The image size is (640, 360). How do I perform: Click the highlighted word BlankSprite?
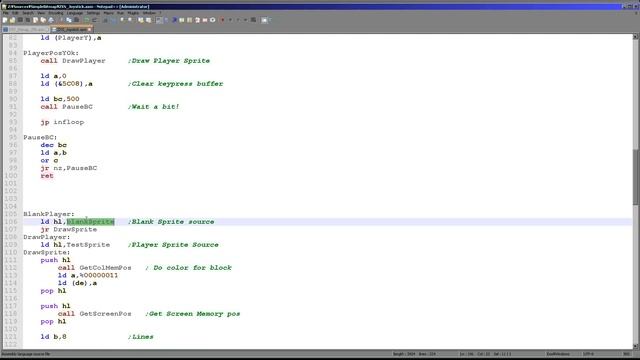(91, 222)
